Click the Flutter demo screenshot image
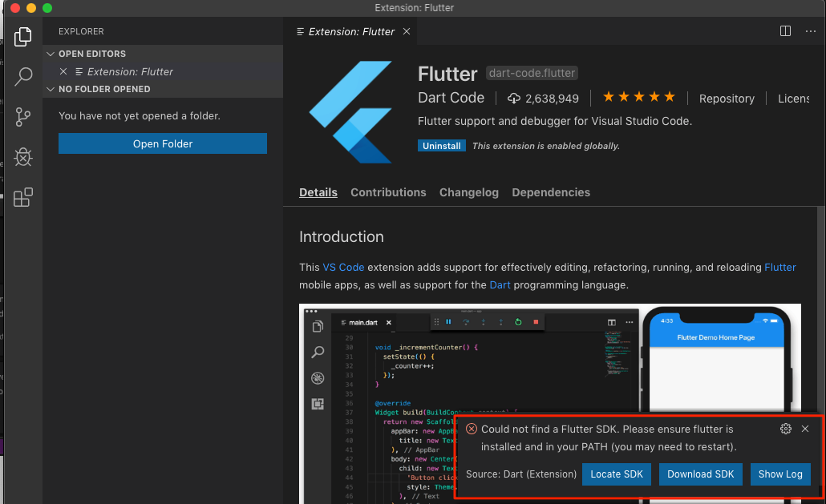 pos(550,404)
